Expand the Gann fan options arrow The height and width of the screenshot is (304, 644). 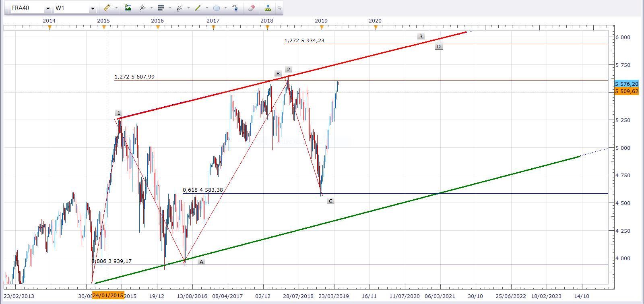coord(188,8)
